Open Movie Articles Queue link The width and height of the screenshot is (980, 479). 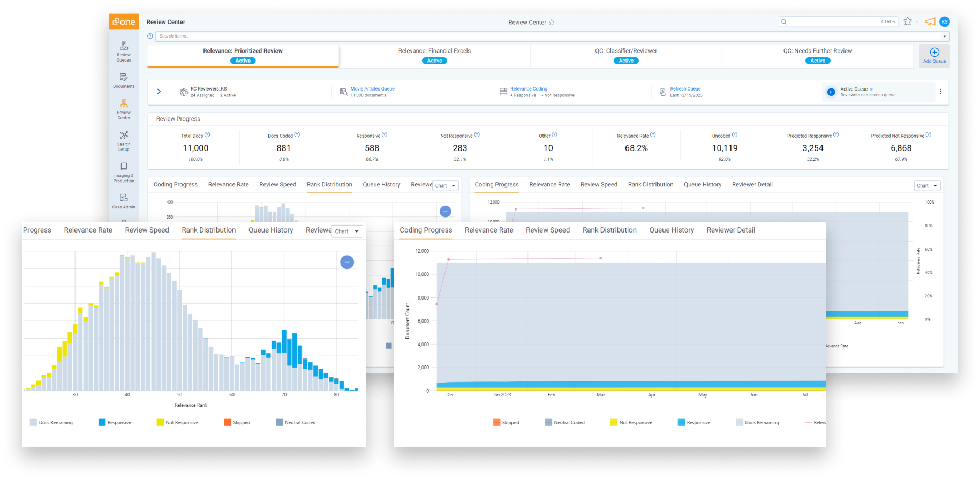373,89
